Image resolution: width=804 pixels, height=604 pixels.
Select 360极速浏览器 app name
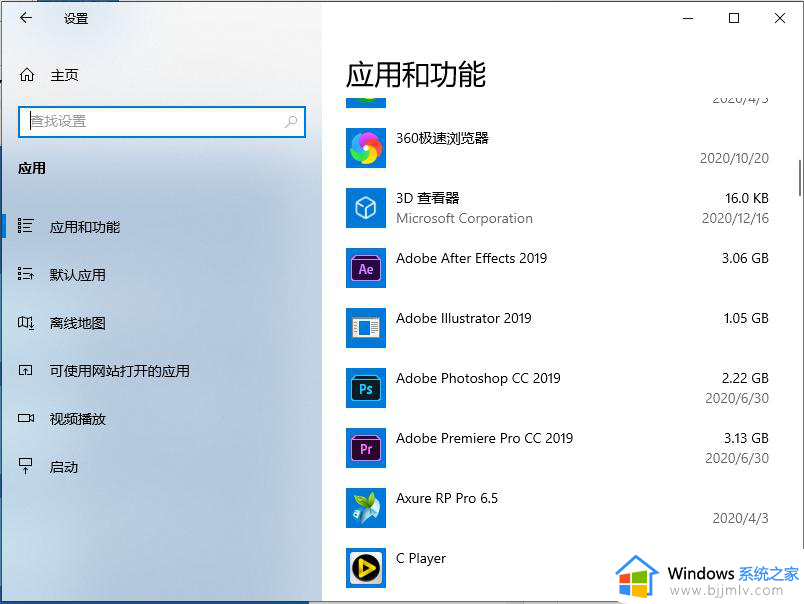[442, 138]
